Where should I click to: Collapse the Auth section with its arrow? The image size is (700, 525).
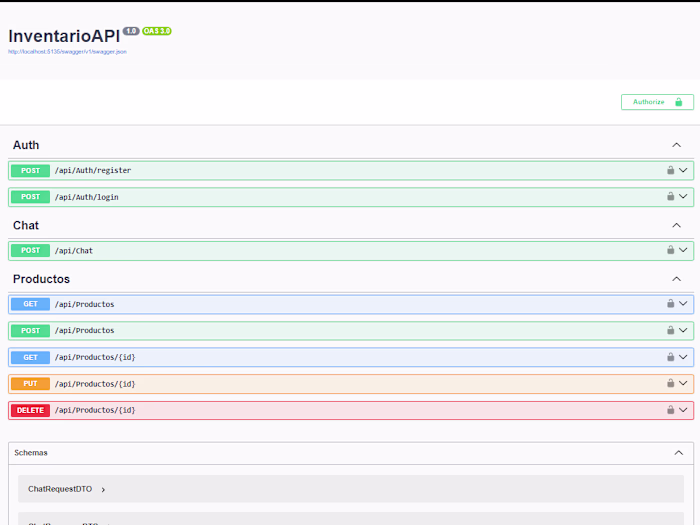pos(676,145)
